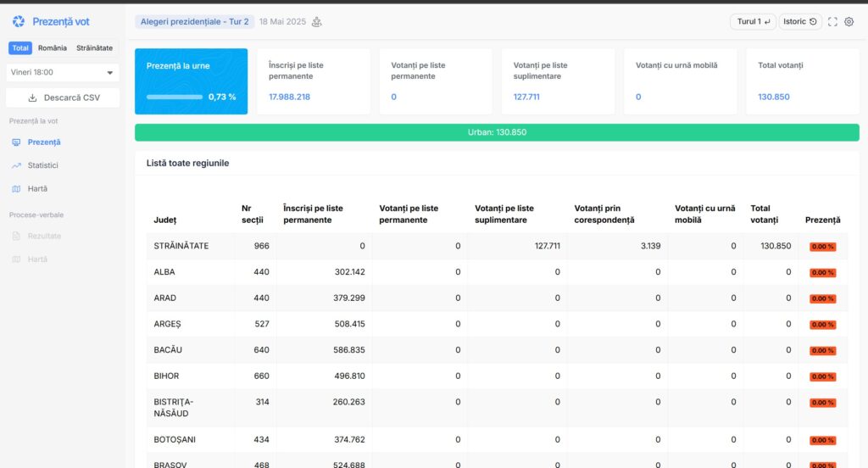Viewport: 868px width, 468px height.
Task: Click the green Urban: 130.850 bar
Action: pos(497,132)
